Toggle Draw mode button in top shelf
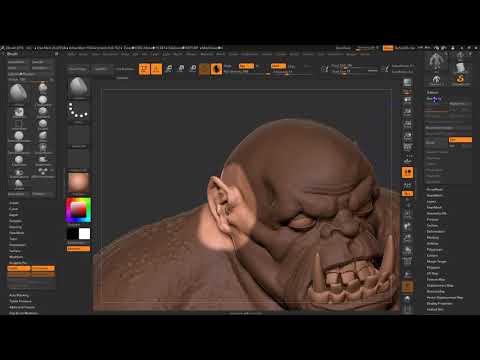 (156, 69)
